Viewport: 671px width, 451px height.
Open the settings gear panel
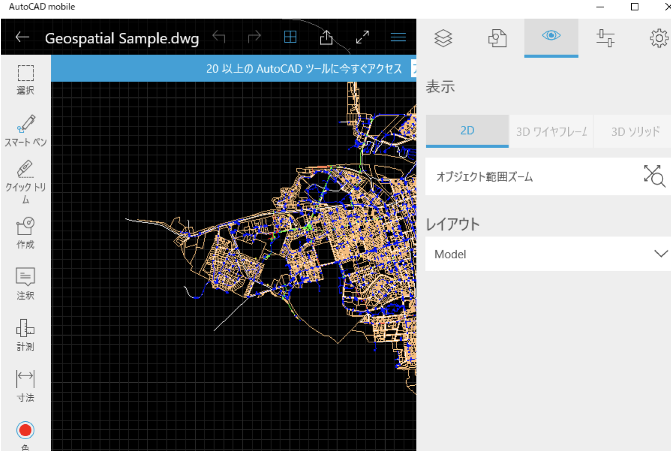(x=659, y=38)
